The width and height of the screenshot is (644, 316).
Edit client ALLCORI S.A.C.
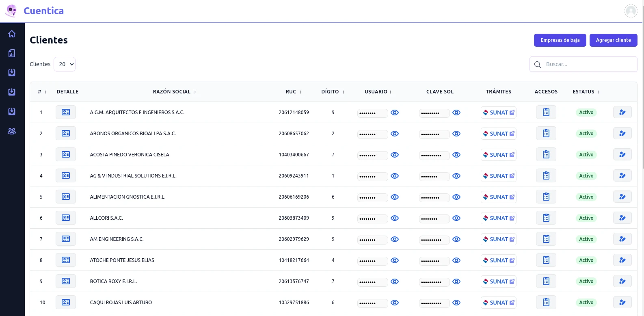(x=622, y=218)
